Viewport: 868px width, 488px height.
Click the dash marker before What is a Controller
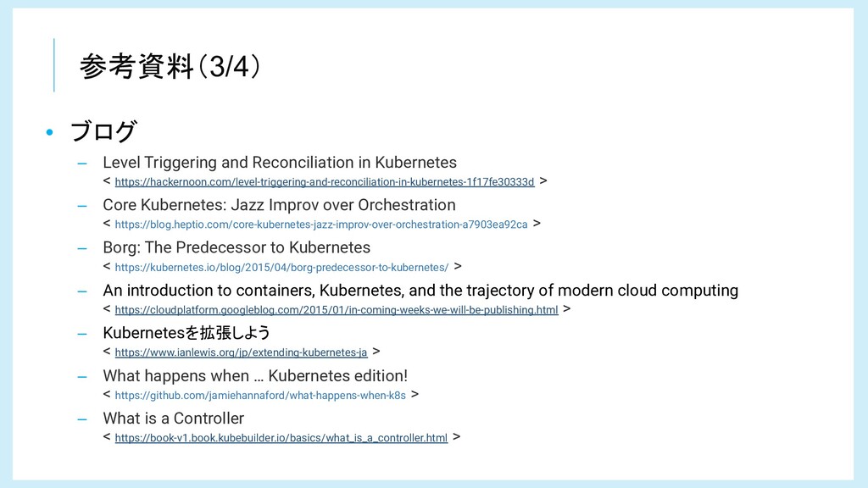[82, 419]
